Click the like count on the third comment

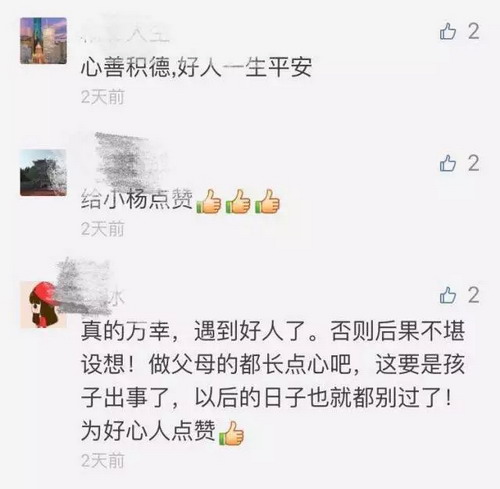pos(474,295)
